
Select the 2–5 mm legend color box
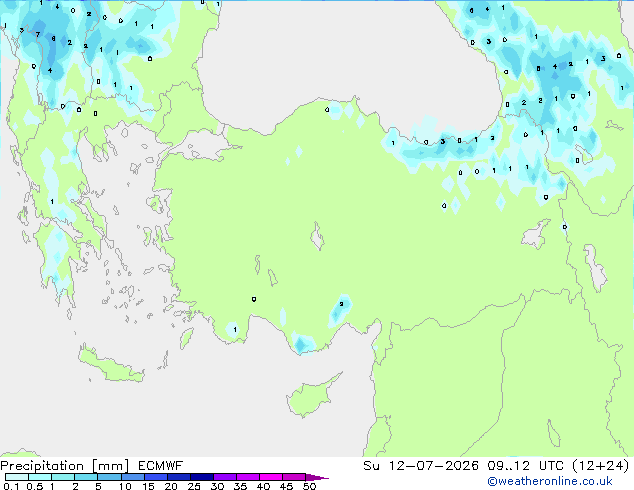point(86,477)
